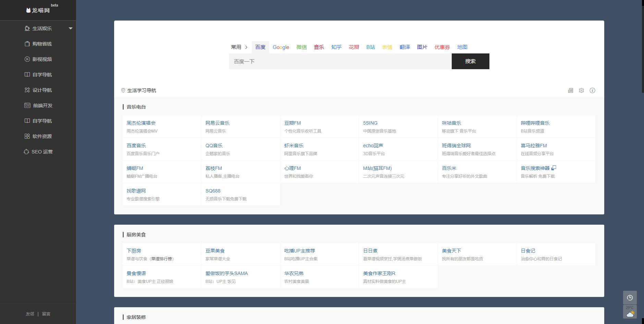This screenshot has width=644, height=324.
Task: Open the 虾米音乐 link
Action: 294,146
